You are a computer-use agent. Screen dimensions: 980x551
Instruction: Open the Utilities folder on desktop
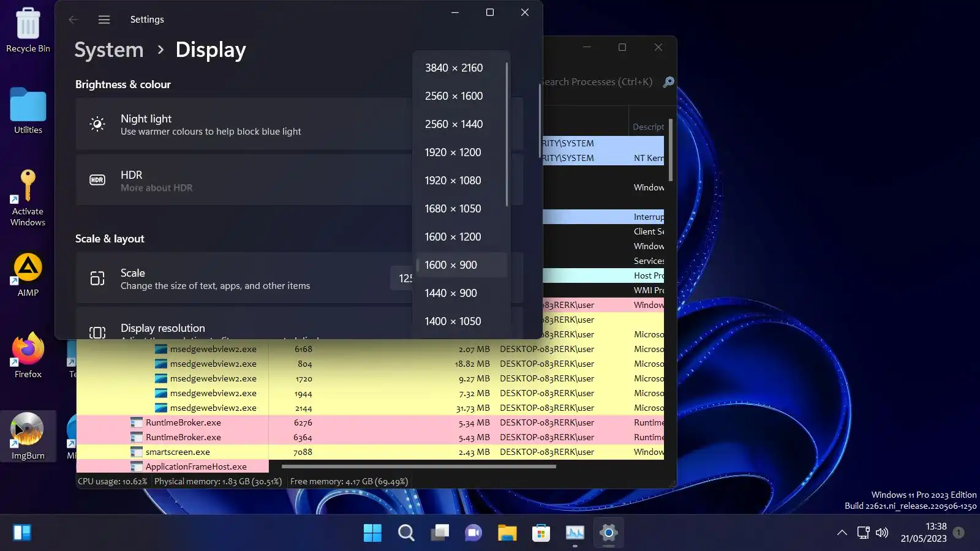28,111
